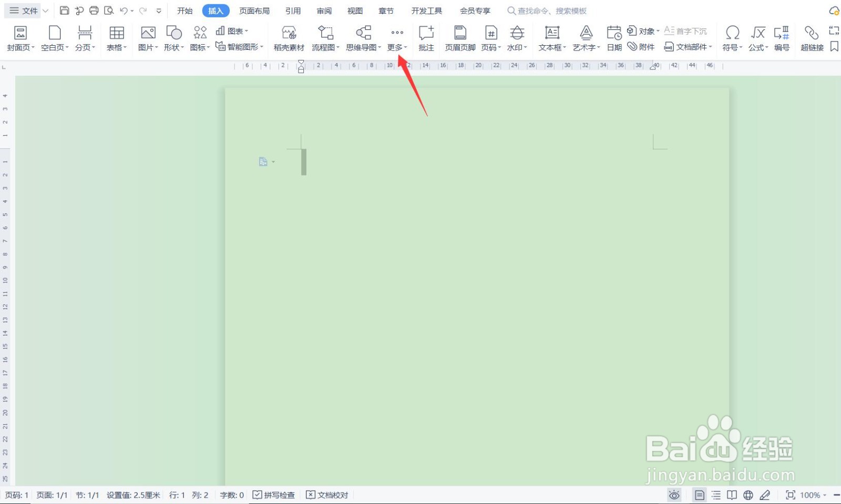Expand the chart (图表) dropdown

[232, 31]
